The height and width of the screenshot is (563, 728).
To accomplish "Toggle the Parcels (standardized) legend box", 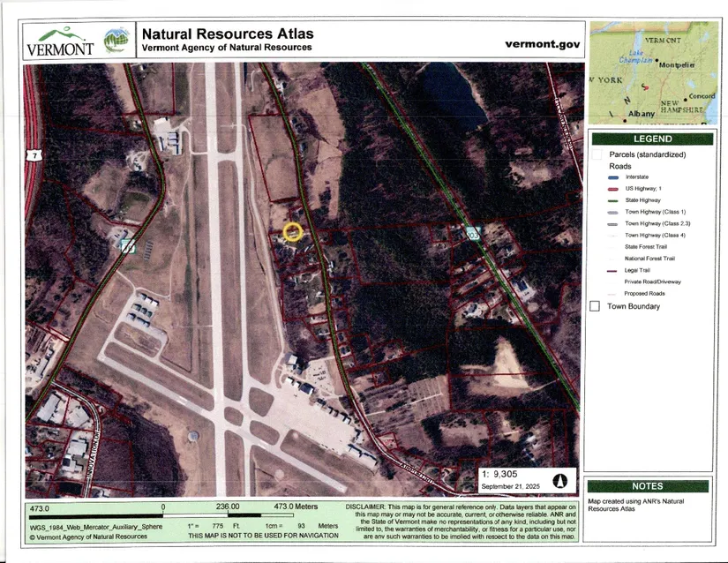I will tap(597, 154).
